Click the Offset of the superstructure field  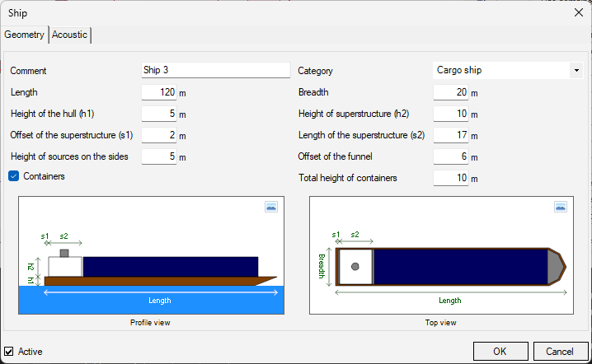point(159,135)
